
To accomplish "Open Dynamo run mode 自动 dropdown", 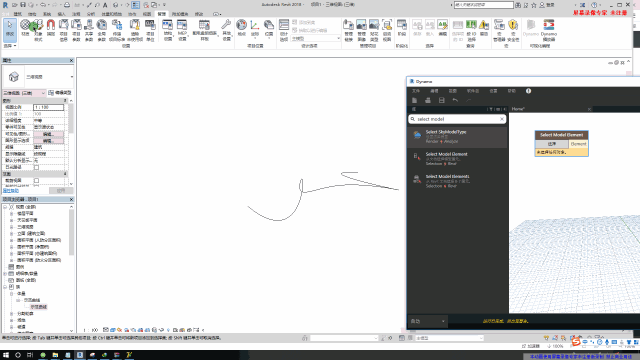I will (427, 321).
